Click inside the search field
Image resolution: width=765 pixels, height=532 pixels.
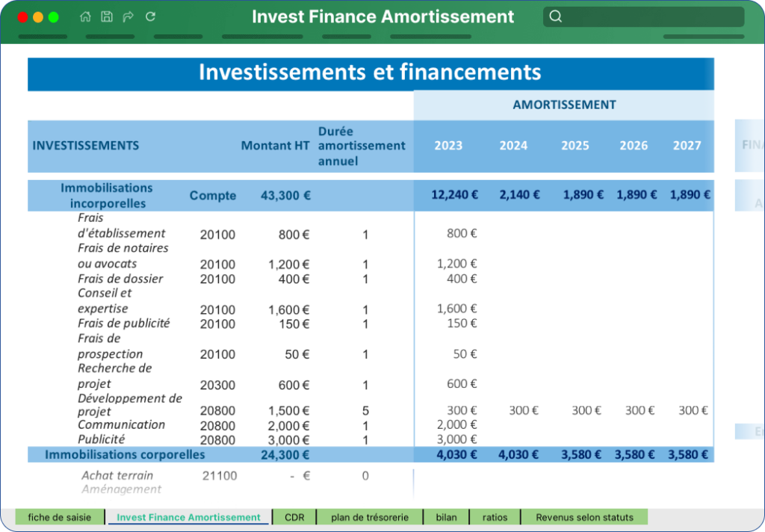point(643,16)
